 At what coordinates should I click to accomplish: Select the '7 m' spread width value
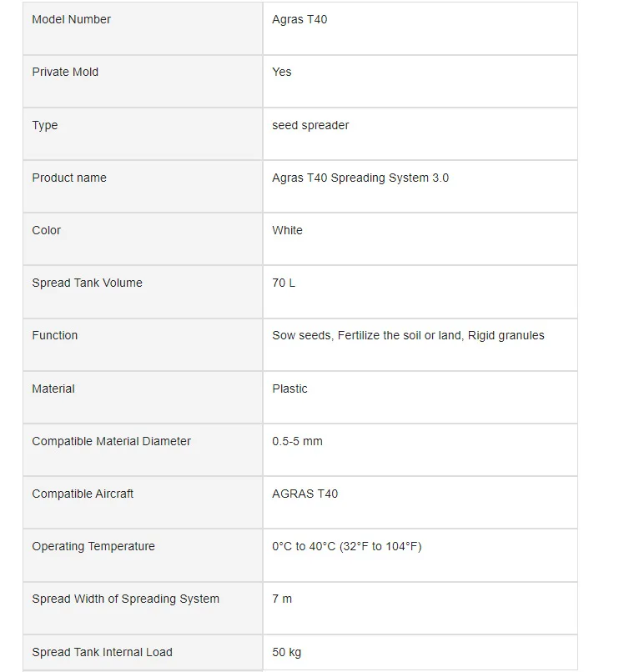282,599
